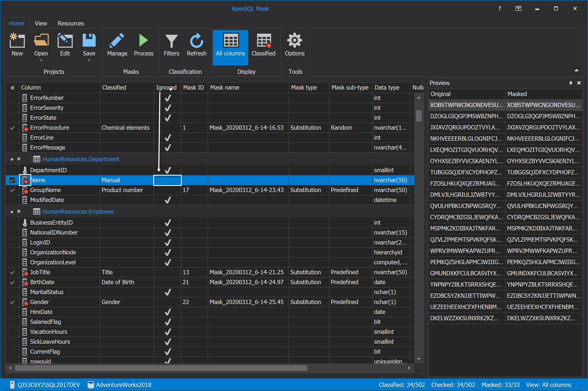Click the Masked preview column header
The image size is (588, 391).
tap(544, 94)
